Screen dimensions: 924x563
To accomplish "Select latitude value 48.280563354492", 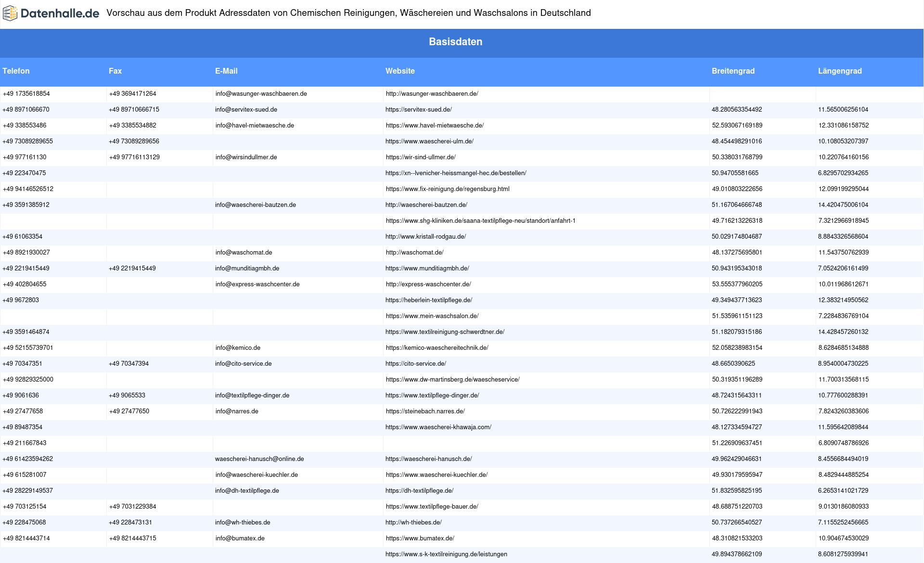I will tap(737, 110).
